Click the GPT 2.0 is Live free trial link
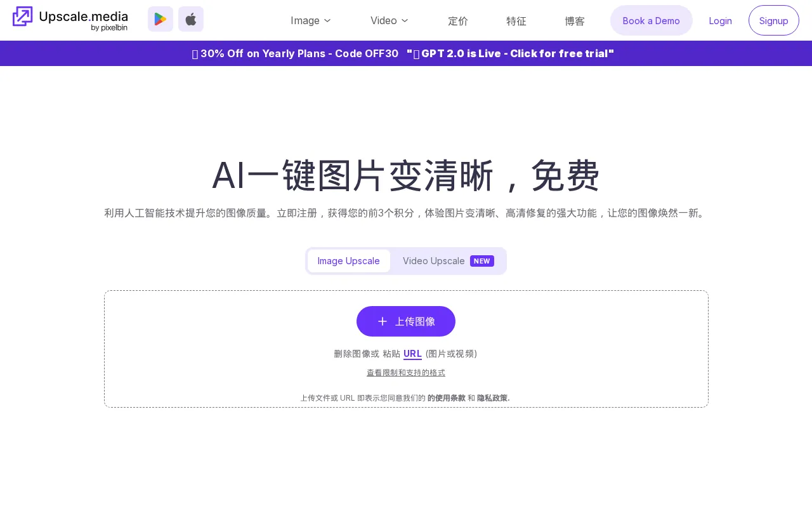The height and width of the screenshot is (508, 812). pos(511,53)
